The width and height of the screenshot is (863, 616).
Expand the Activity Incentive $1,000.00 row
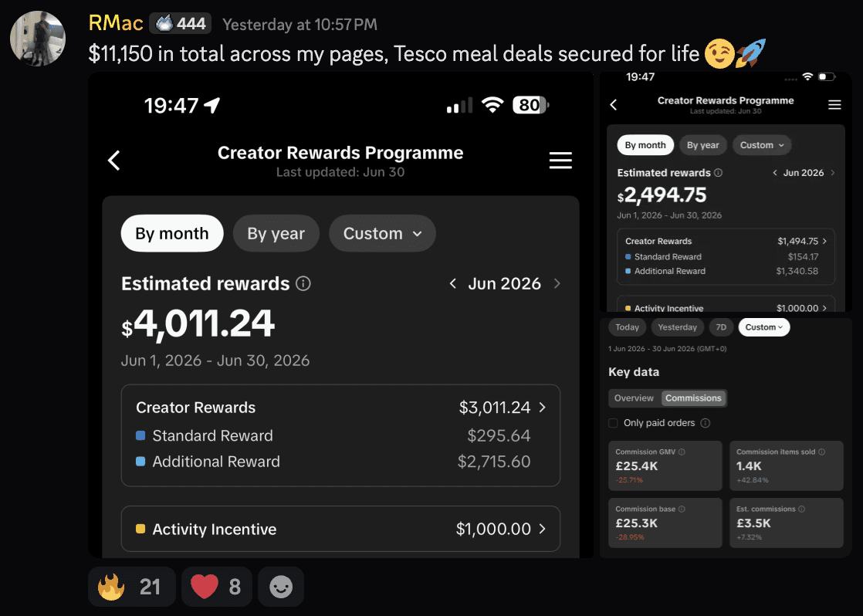pyautogui.click(x=340, y=529)
